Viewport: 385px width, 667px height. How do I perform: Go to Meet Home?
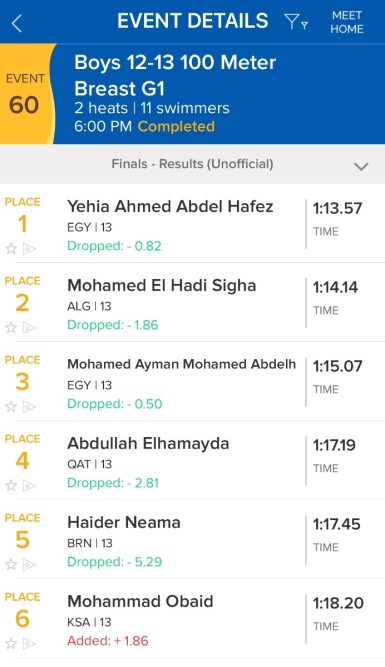pos(347,22)
